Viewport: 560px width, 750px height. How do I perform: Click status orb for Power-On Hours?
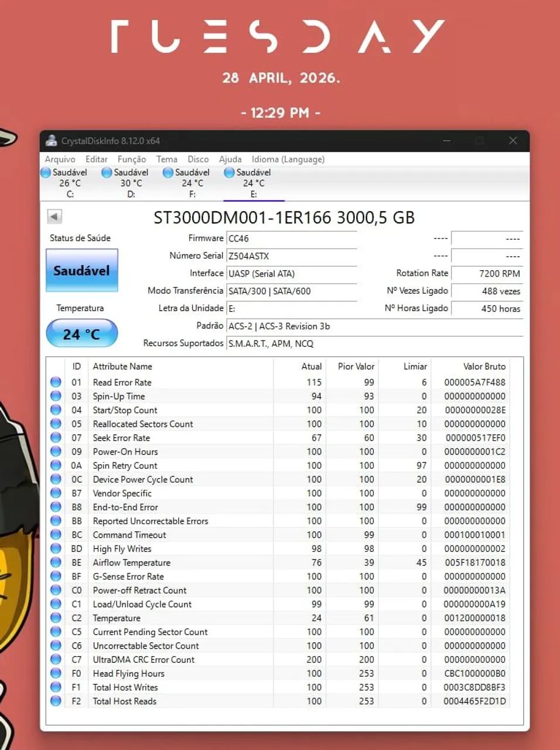[x=56, y=451]
